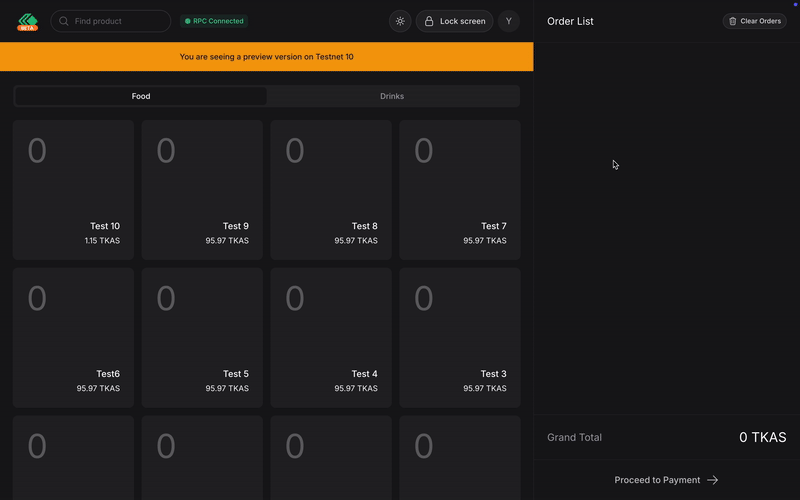
Task: Click the 0 TKAS total value
Action: click(x=762, y=437)
